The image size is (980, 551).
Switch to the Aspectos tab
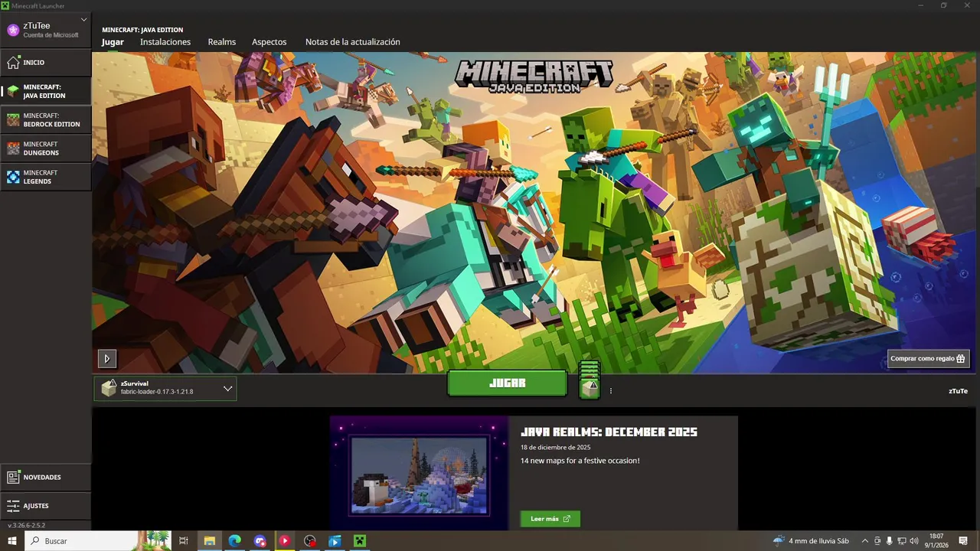(x=269, y=42)
